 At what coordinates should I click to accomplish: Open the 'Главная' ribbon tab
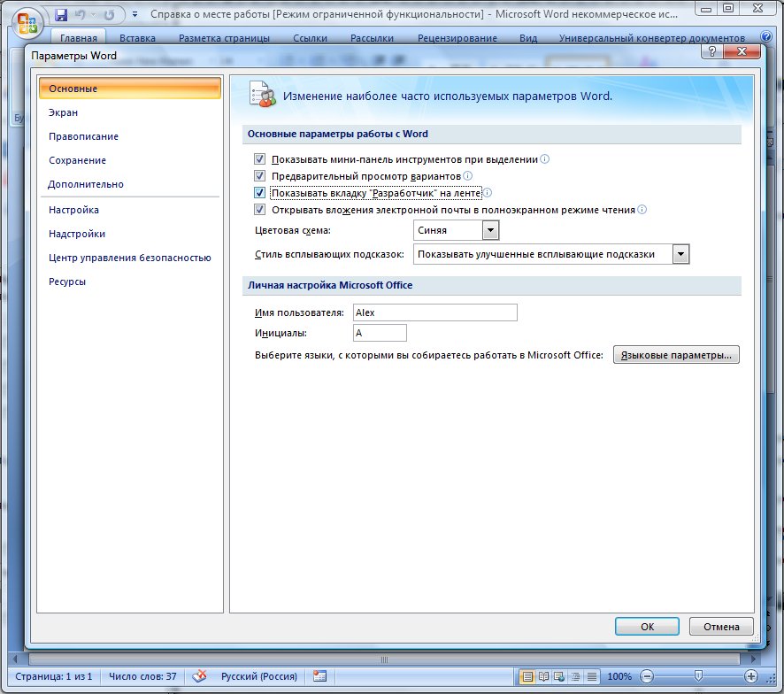79,38
